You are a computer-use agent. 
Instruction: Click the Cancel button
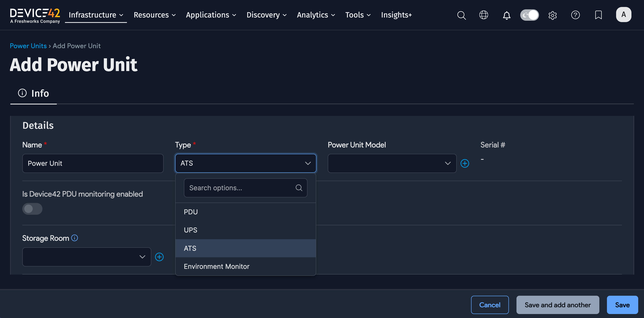coord(490,305)
